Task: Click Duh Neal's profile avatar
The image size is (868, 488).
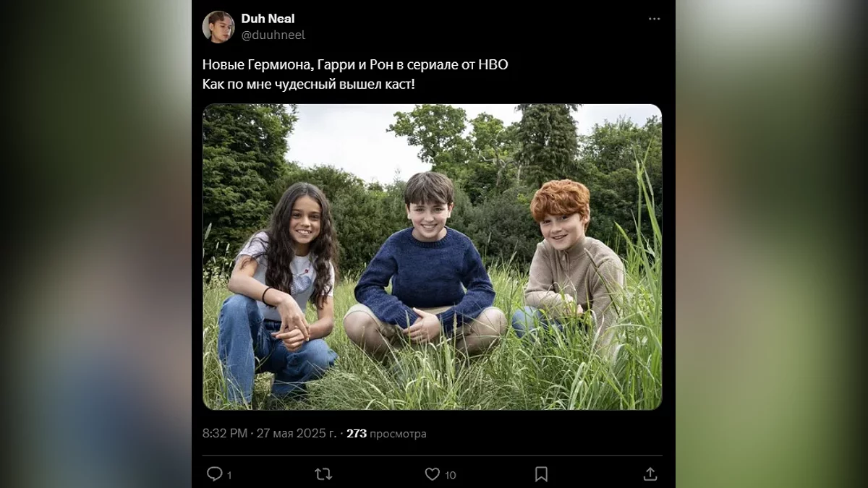Action: point(218,27)
